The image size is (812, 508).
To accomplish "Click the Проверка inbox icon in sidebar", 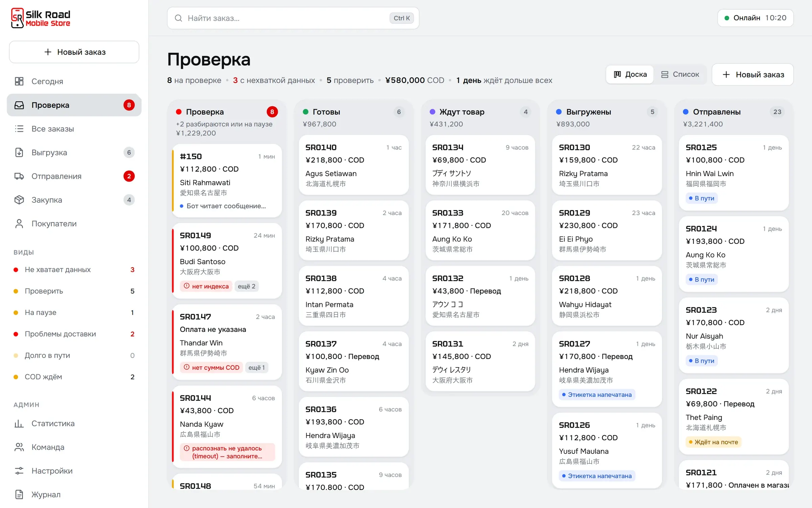I will [x=19, y=105].
